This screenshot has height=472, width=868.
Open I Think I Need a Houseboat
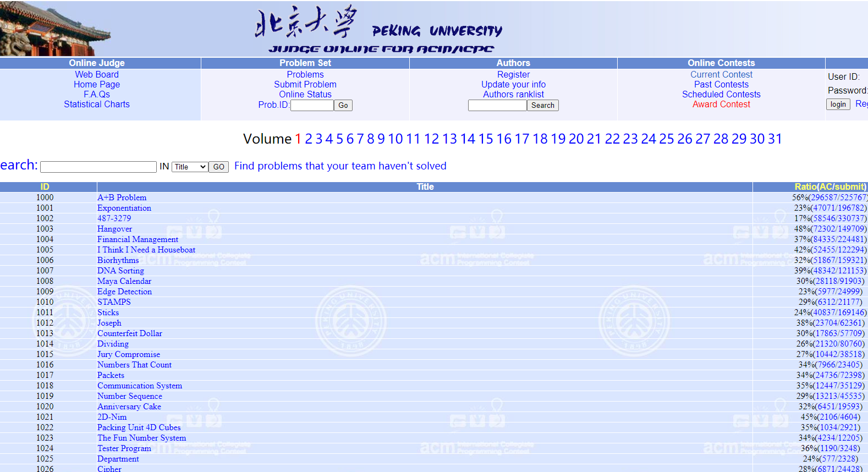point(146,250)
